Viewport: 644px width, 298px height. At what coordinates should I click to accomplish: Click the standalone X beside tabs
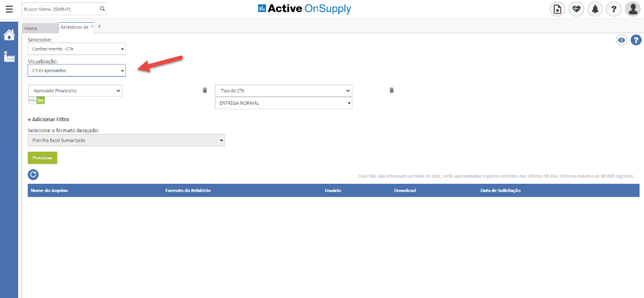[100, 26]
